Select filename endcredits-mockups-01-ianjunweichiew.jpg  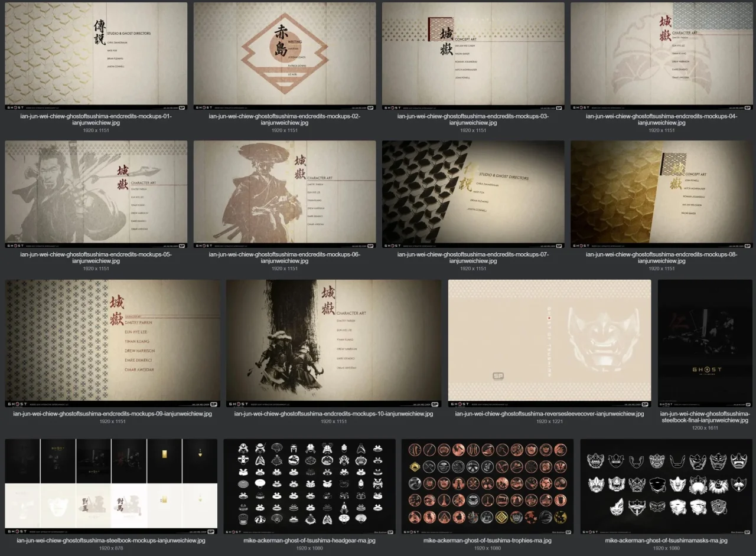(96, 119)
